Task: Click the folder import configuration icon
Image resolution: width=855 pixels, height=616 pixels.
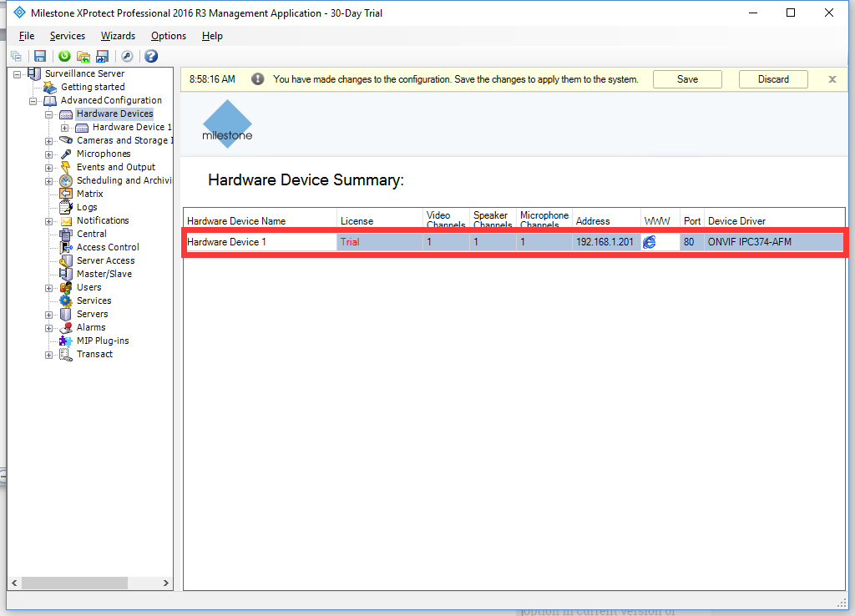Action: 83,56
